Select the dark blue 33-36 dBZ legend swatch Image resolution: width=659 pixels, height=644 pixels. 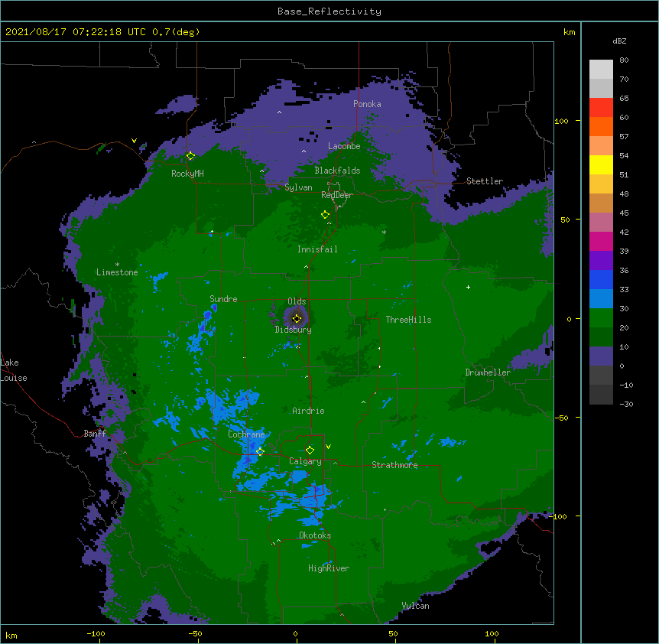click(601, 279)
